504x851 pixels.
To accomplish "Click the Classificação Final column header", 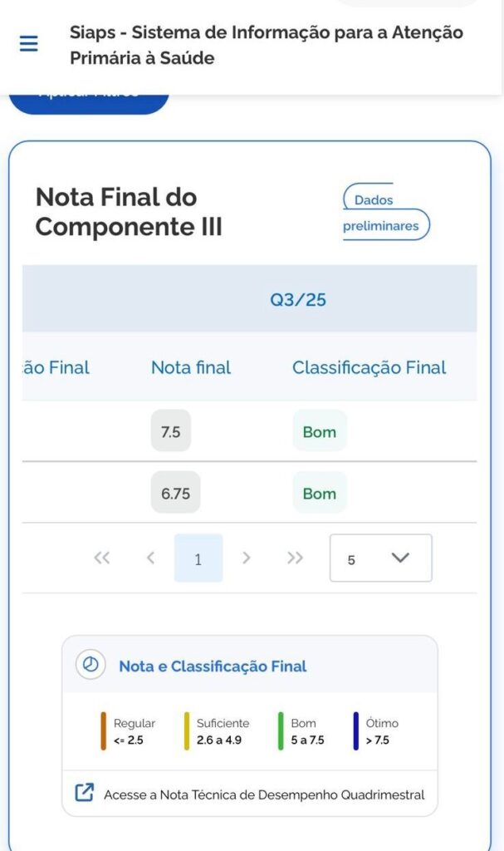I will (x=369, y=367).
